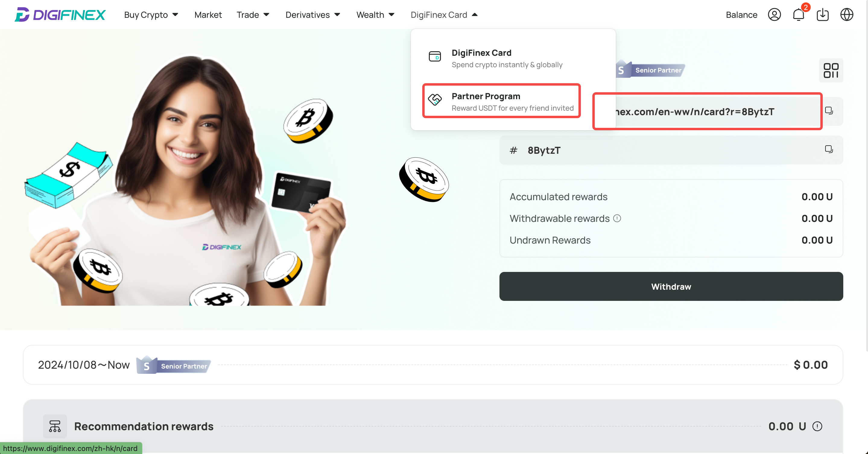
Task: Click the Withdrawable rewards label
Action: (559, 219)
